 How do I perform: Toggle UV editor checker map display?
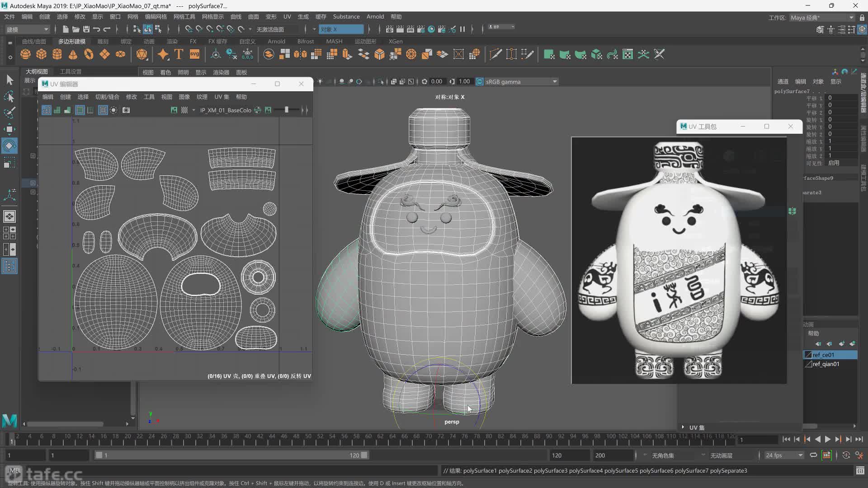coord(184,110)
